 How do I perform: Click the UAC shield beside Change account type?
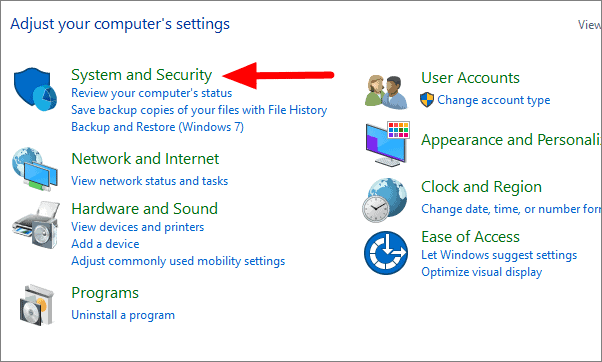pos(427,100)
